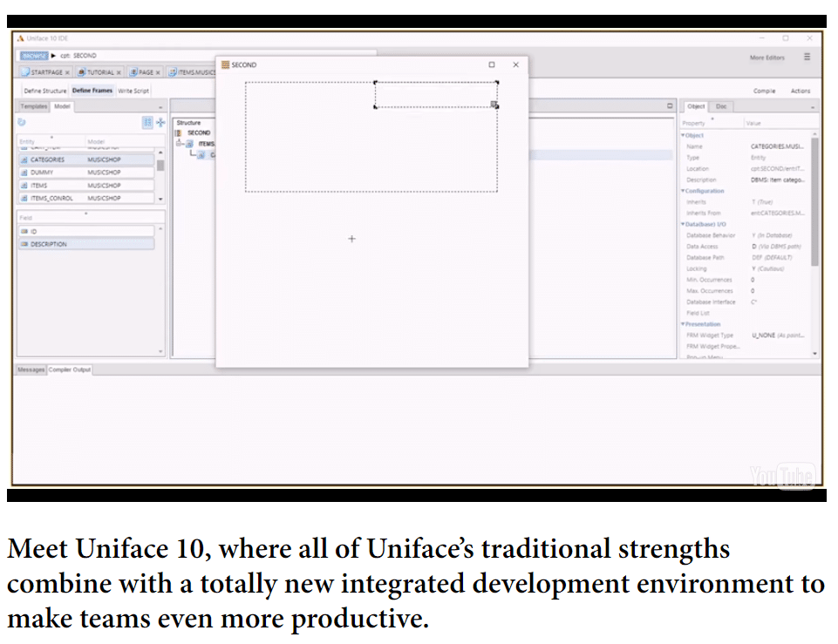The height and width of the screenshot is (644, 838).
Task: Collapse the Presentation property group
Action: 683,324
